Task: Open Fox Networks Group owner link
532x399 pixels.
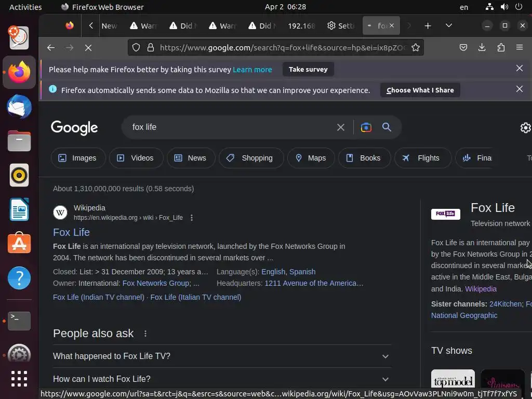Action: coord(156,283)
